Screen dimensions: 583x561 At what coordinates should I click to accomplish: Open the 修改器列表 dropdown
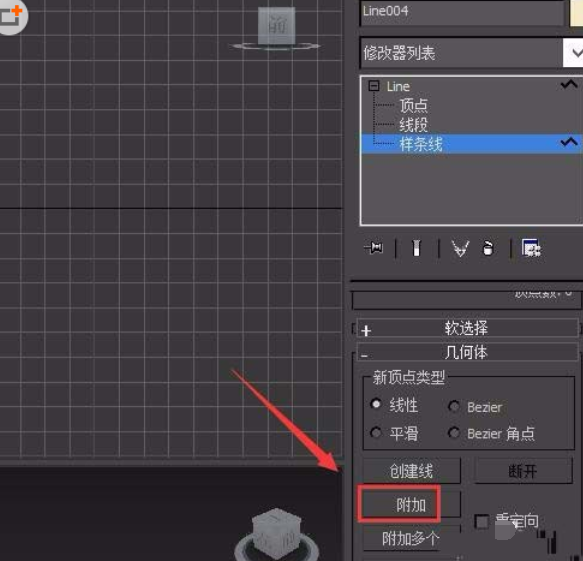pos(574,53)
